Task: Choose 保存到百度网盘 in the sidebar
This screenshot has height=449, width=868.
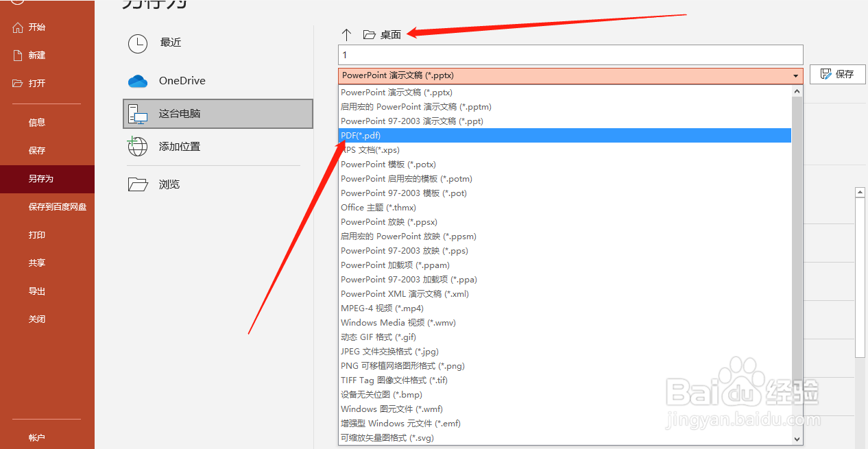Action: pyautogui.click(x=58, y=207)
